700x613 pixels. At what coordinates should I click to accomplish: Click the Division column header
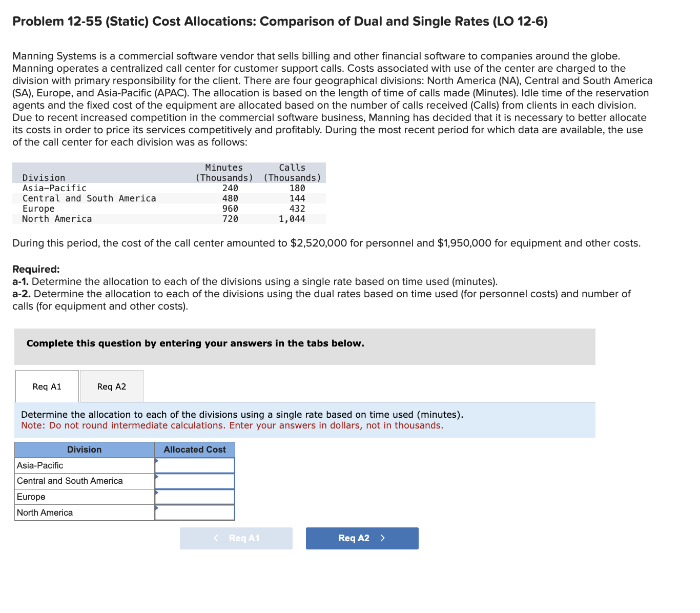pos(84,449)
